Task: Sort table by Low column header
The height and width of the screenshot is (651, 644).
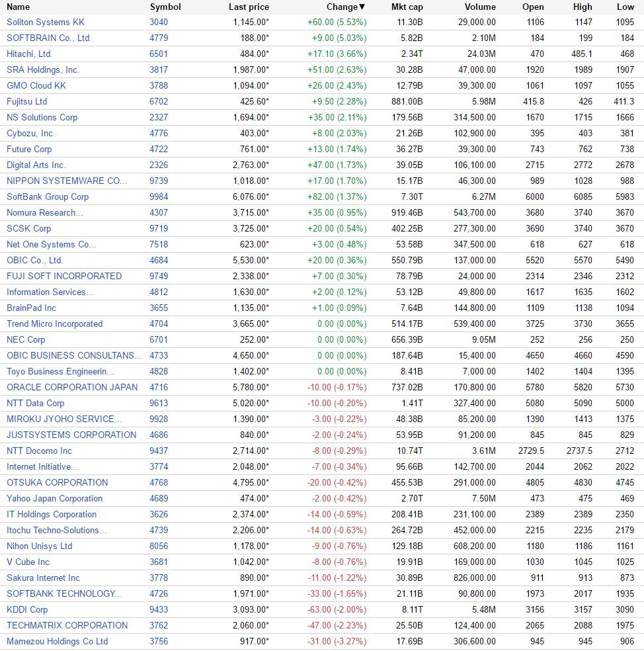Action: 625,7
